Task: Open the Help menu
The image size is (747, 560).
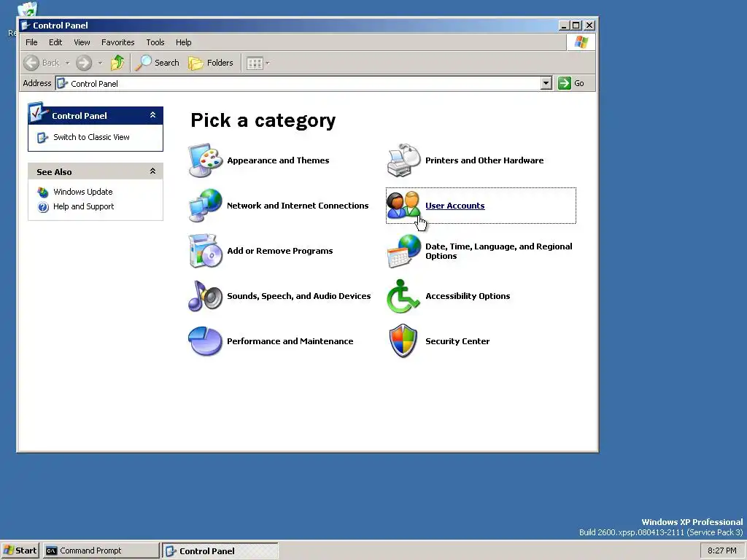Action: point(183,42)
